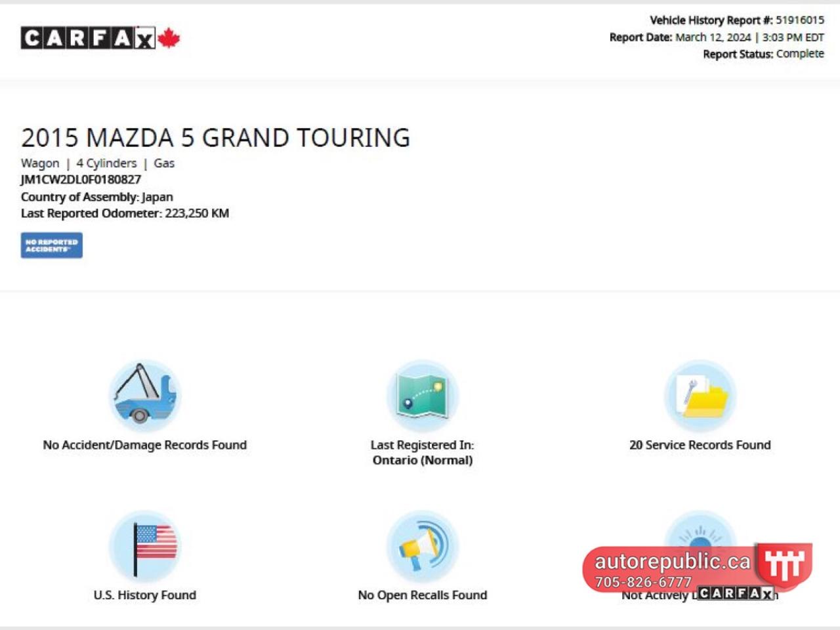Click the 2015 Mazda 5 Grand Touring title
Viewport: 840px width, 630px height.
(215, 138)
